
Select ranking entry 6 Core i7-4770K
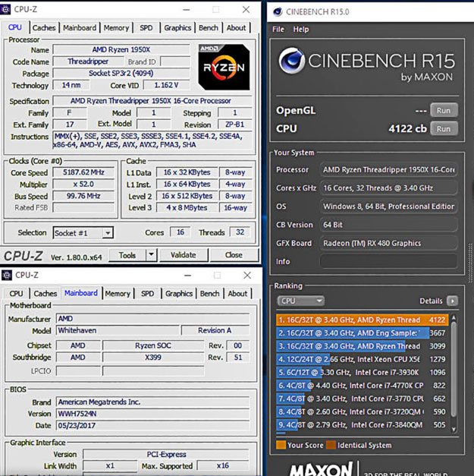tap(362, 386)
